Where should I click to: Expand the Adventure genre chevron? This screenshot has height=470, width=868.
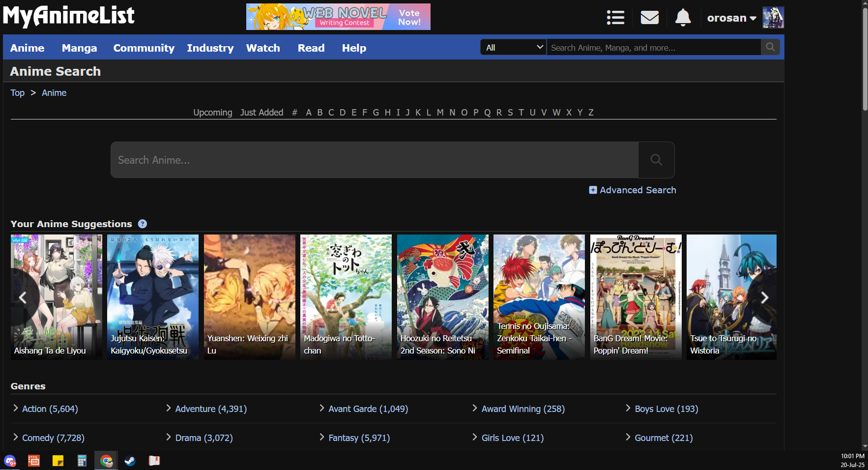(169, 408)
